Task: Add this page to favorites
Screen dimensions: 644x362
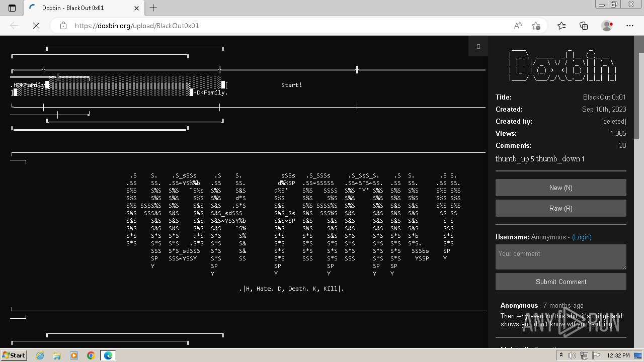Action: click(x=536, y=26)
